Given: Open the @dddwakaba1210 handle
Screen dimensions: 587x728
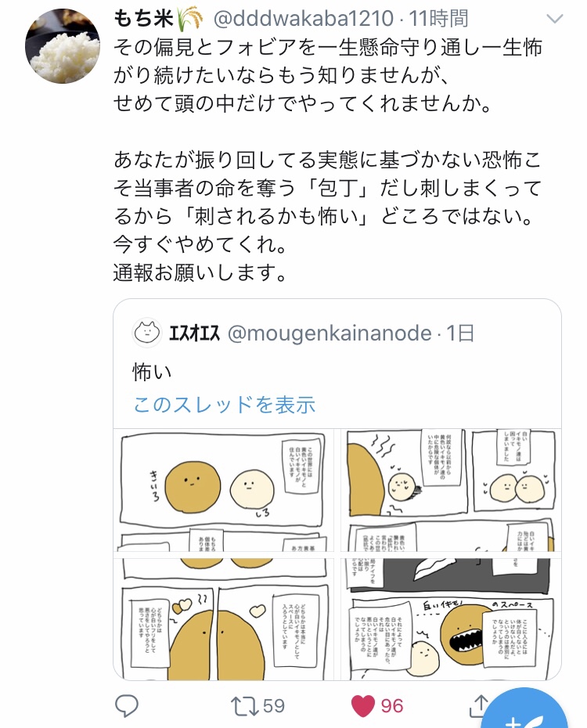Looking at the screenshot, I should coord(304,19).
